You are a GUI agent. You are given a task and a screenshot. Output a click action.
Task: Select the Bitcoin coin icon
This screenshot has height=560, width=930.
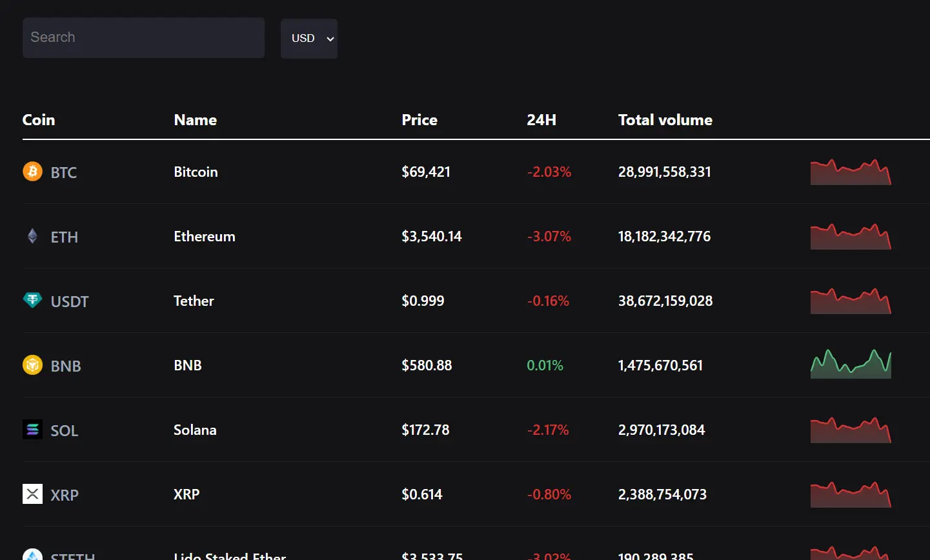pyautogui.click(x=32, y=172)
